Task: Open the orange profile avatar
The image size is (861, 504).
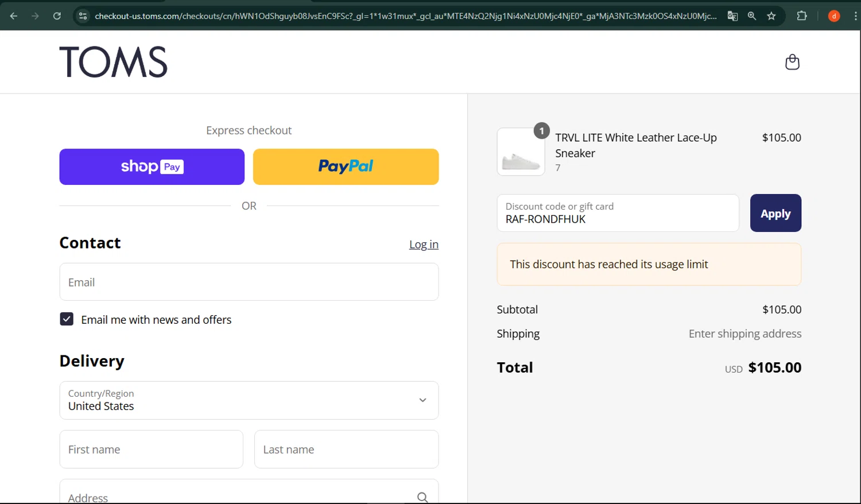Action: [834, 16]
